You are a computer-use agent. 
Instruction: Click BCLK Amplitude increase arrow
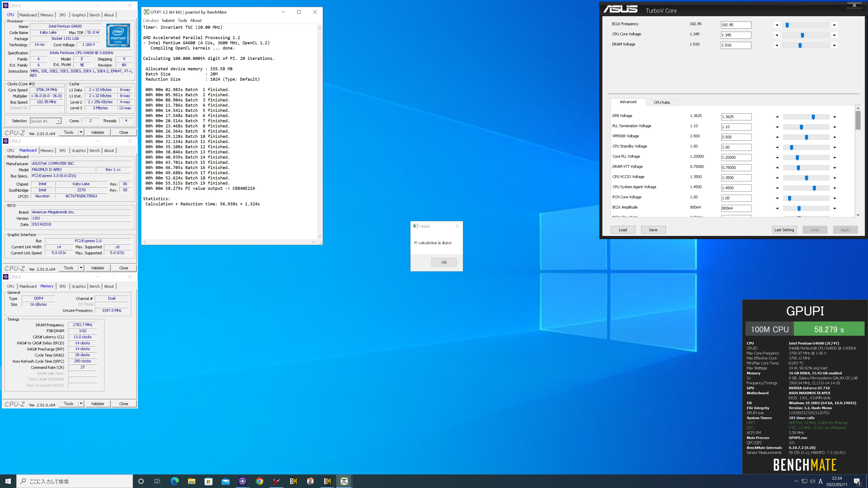tap(835, 208)
